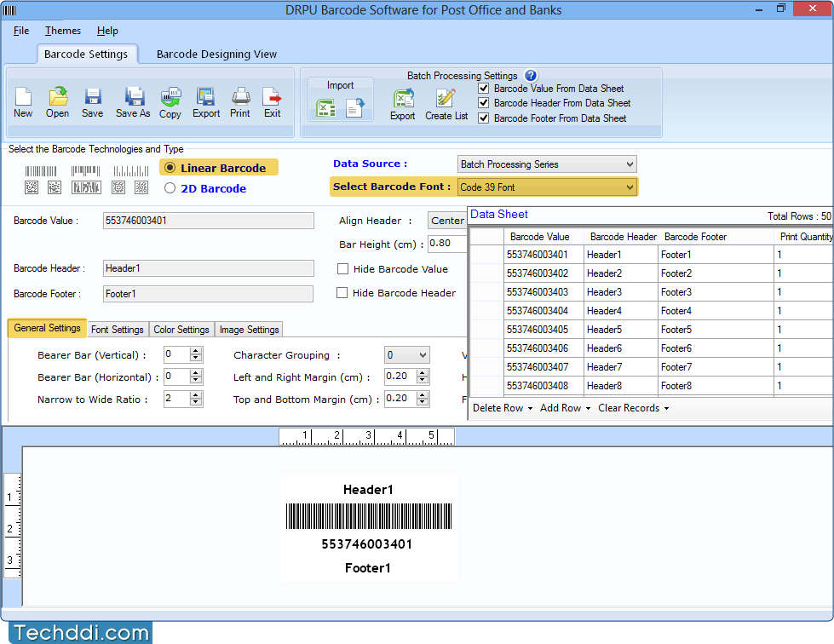Expand the Clear Records dropdown arrow
The height and width of the screenshot is (644, 834).
pos(666,408)
